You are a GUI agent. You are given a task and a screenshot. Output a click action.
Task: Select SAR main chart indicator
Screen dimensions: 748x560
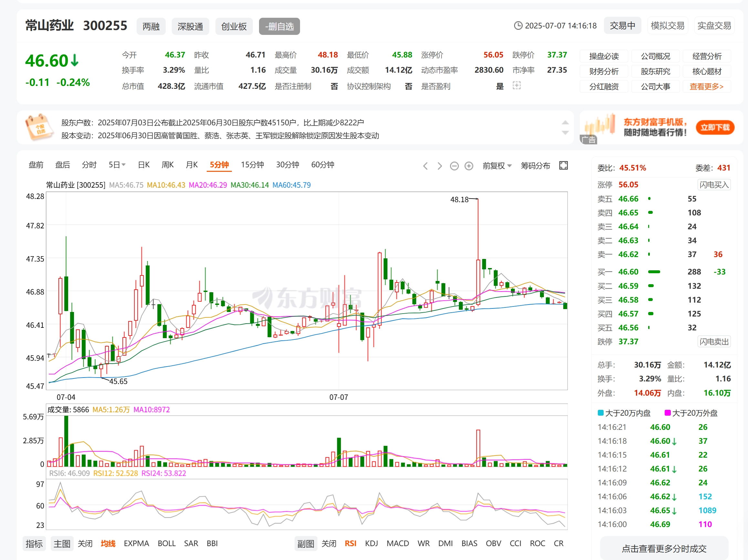point(191,544)
